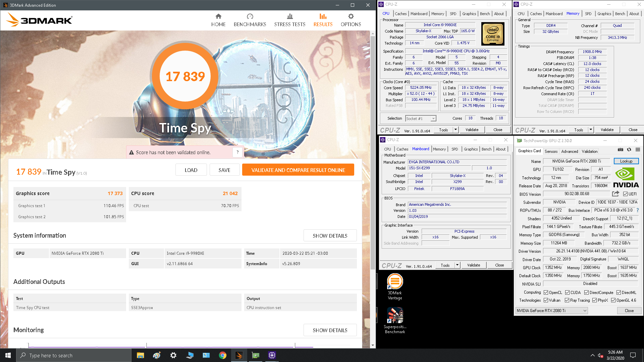Click the taskbar search box
The width and height of the screenshot is (644, 362).
74,355
